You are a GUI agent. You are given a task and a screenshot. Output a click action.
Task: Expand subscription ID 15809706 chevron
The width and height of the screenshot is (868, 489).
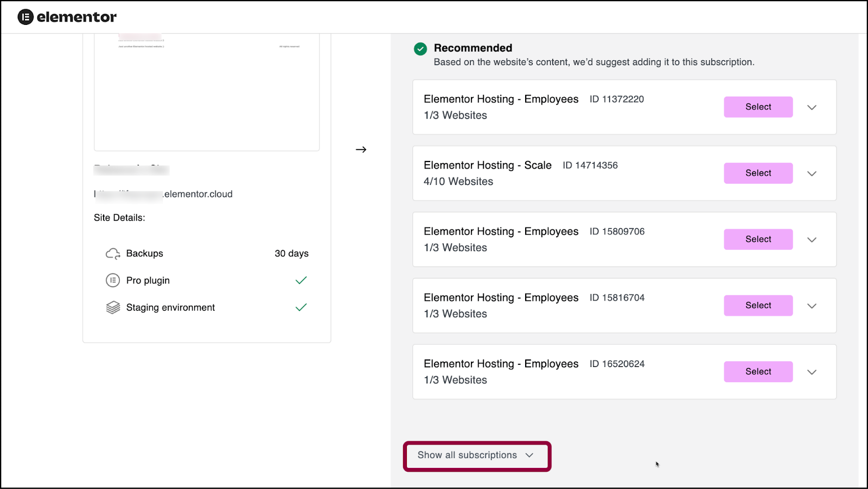812,240
